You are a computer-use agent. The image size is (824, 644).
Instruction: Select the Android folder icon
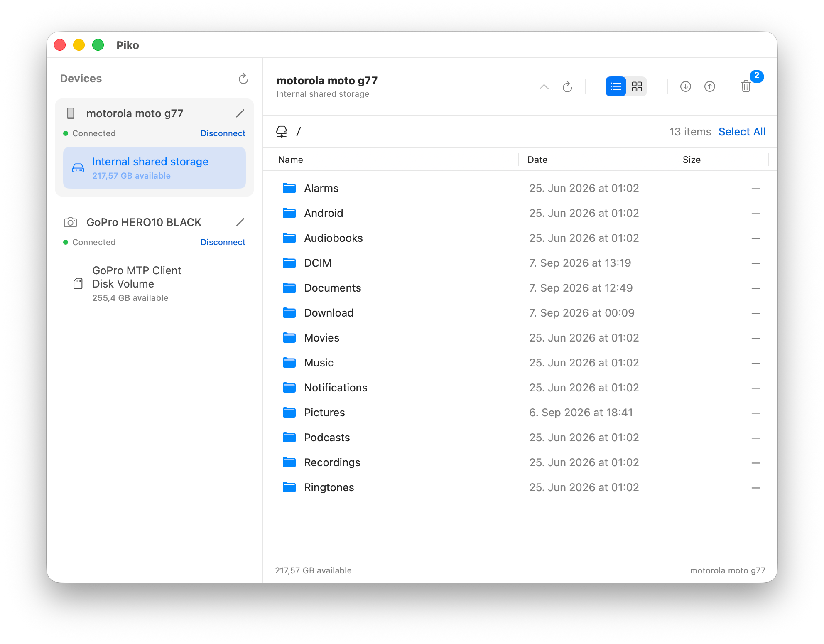[289, 213]
